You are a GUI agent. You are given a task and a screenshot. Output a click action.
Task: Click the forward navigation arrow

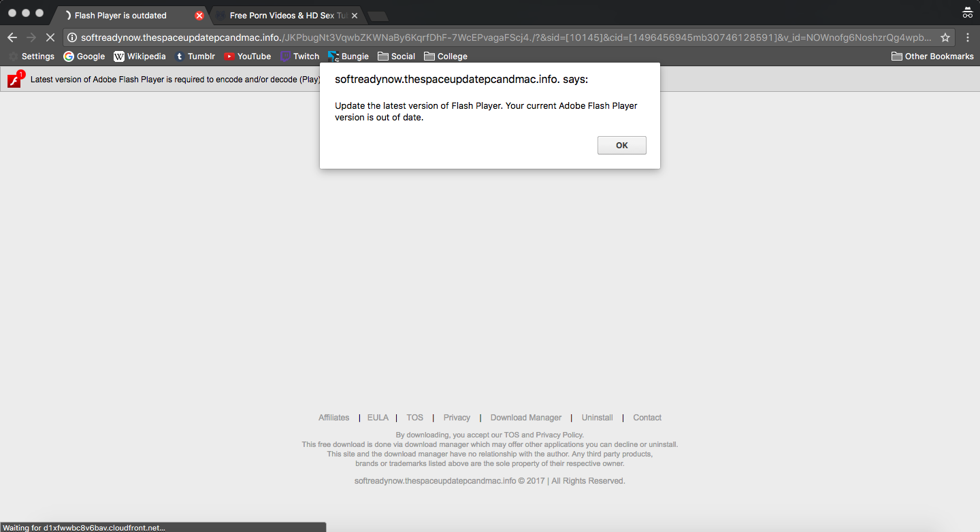tap(31, 38)
